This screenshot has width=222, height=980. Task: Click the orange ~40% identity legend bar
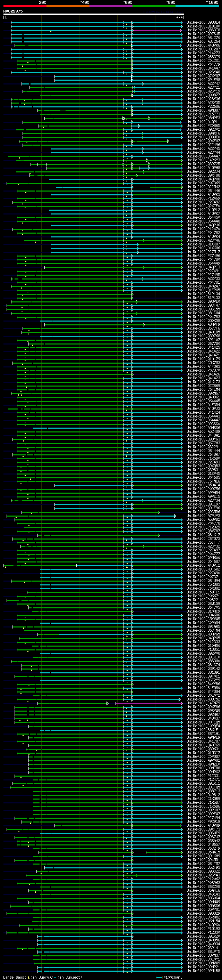coord(68,6)
